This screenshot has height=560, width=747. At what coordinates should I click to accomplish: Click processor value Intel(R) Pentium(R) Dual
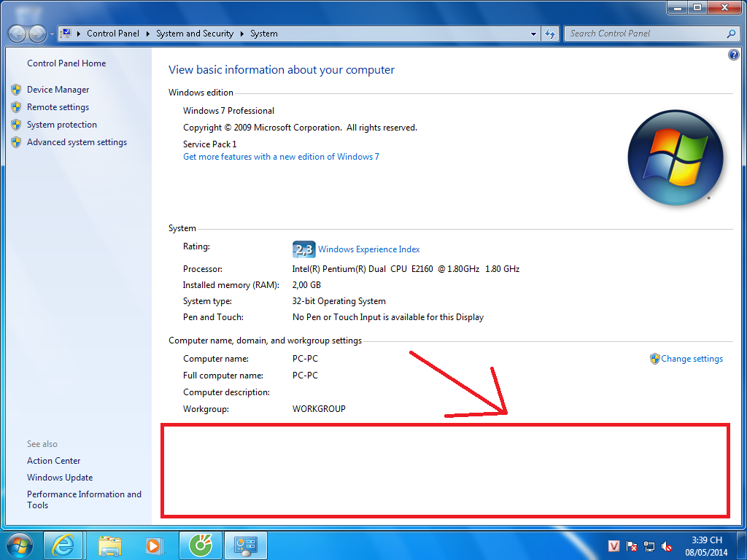(x=406, y=269)
